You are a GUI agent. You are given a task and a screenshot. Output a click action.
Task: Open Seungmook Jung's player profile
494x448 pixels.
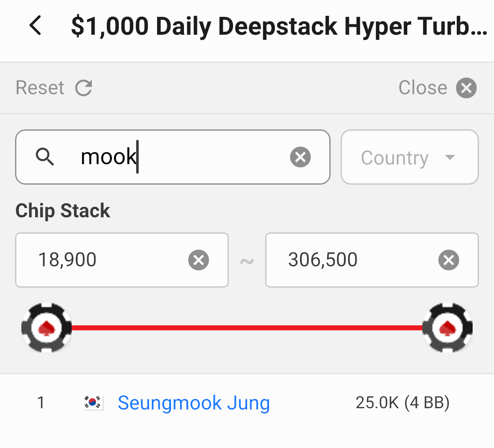[194, 403]
